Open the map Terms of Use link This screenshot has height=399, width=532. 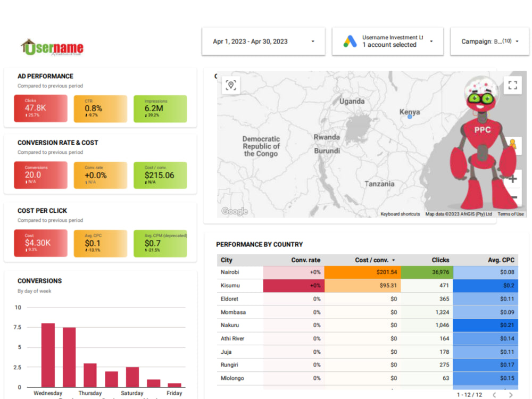(x=511, y=214)
